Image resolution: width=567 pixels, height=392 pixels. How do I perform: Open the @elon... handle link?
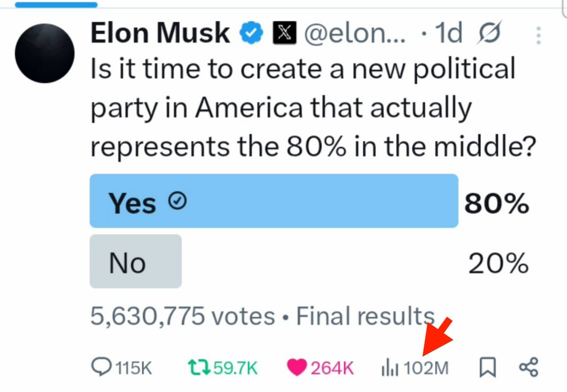[355, 33]
